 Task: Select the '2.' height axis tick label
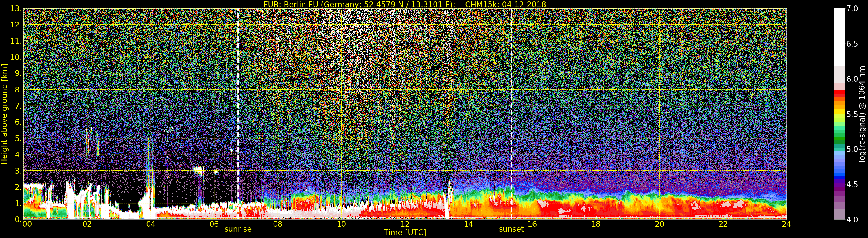point(18,187)
